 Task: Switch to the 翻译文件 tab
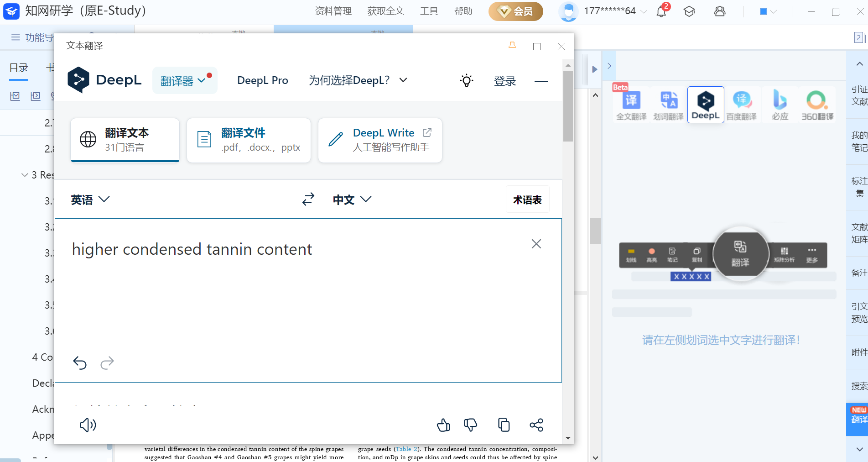[x=249, y=140]
